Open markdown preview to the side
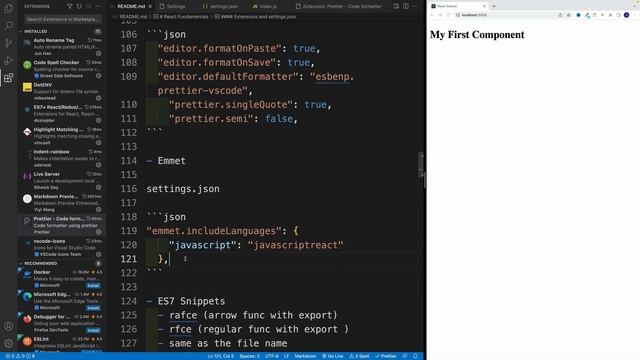This screenshot has width=640, height=360. 396,7
